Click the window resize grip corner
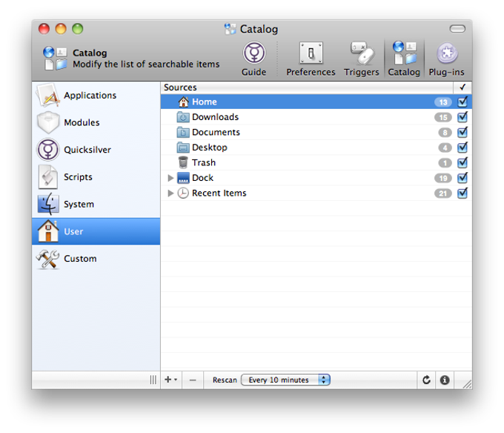Screen dimensions: 504x433 coord(467,384)
